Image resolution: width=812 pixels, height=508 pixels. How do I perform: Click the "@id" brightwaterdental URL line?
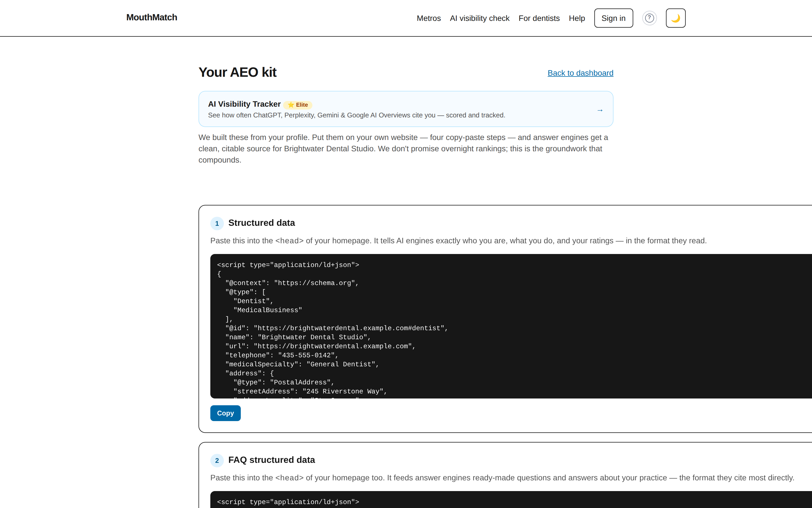click(x=337, y=328)
